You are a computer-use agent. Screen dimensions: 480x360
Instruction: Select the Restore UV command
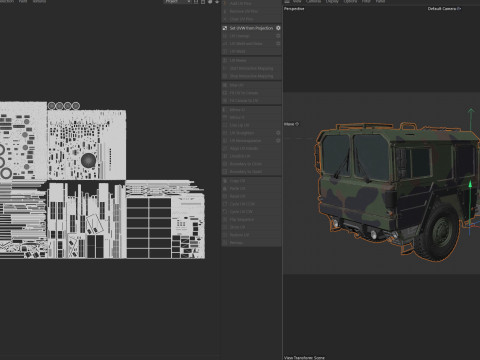(252, 235)
